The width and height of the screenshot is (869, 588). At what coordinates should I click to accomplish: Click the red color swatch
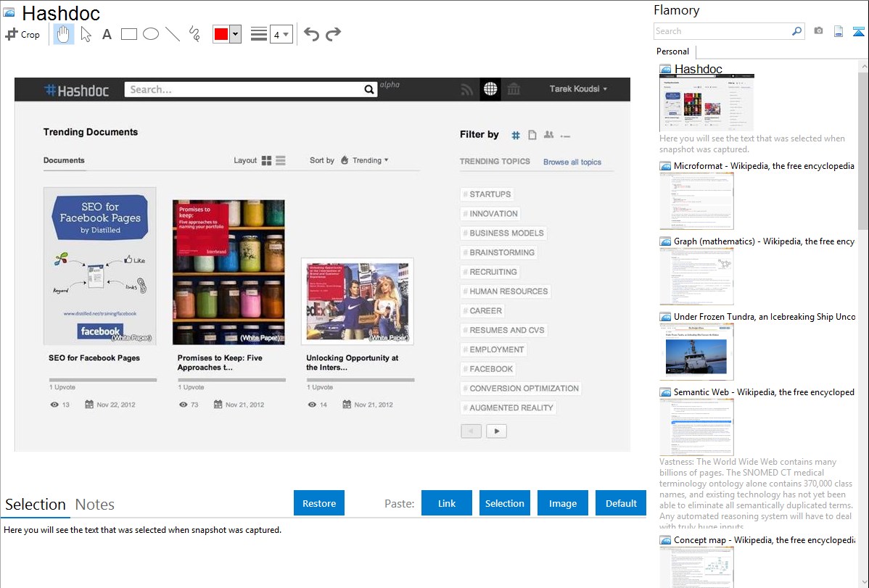point(221,34)
